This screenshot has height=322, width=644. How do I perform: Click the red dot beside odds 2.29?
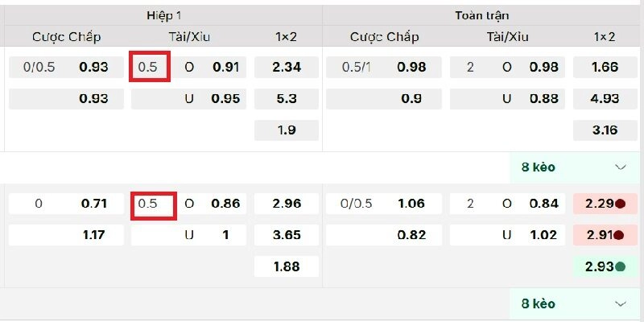pyautogui.click(x=620, y=204)
